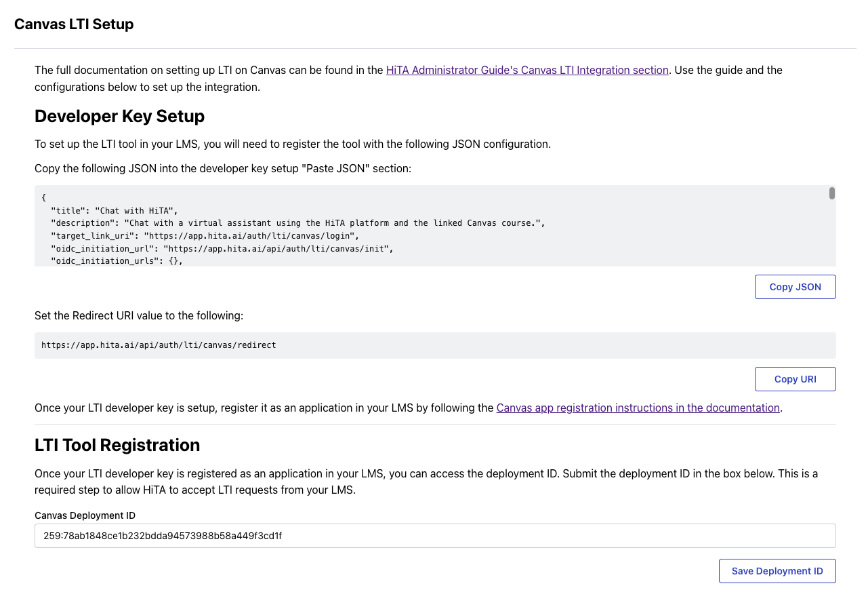Image resolution: width=868 pixels, height=590 pixels.
Task: Click the Developer Key Setup heading
Action: (x=119, y=116)
